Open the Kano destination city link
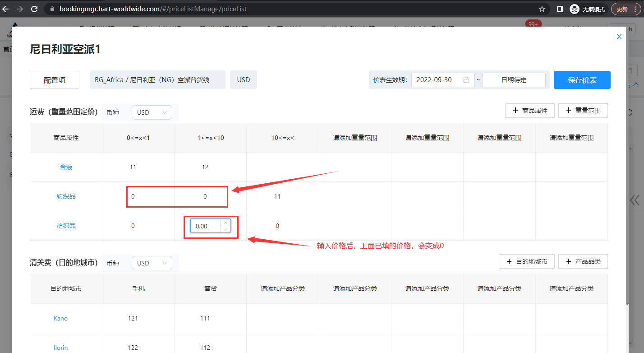Image resolution: width=644 pixels, height=353 pixels. coord(60,318)
